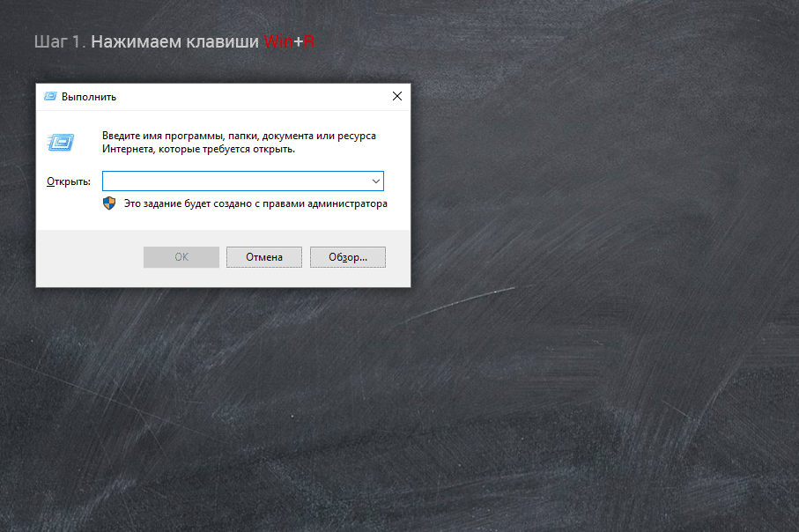Click the administrator shield icon
Viewport: 799px width, 532px height.
110,203
